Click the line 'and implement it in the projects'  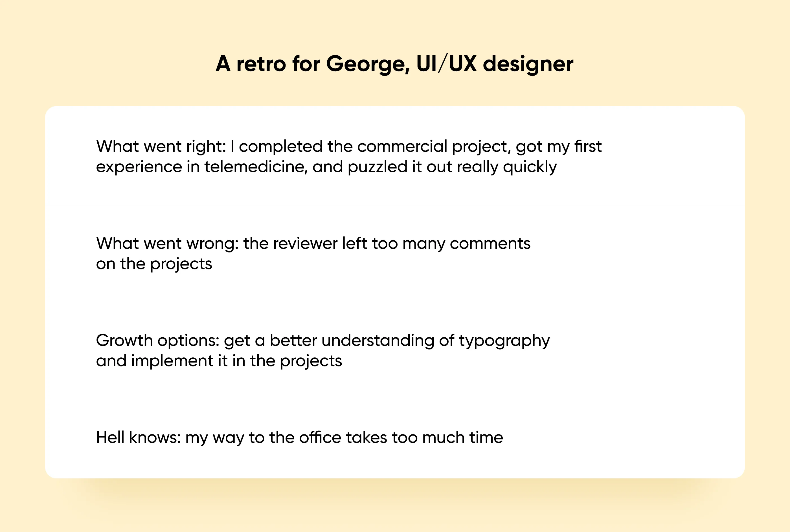(219, 361)
